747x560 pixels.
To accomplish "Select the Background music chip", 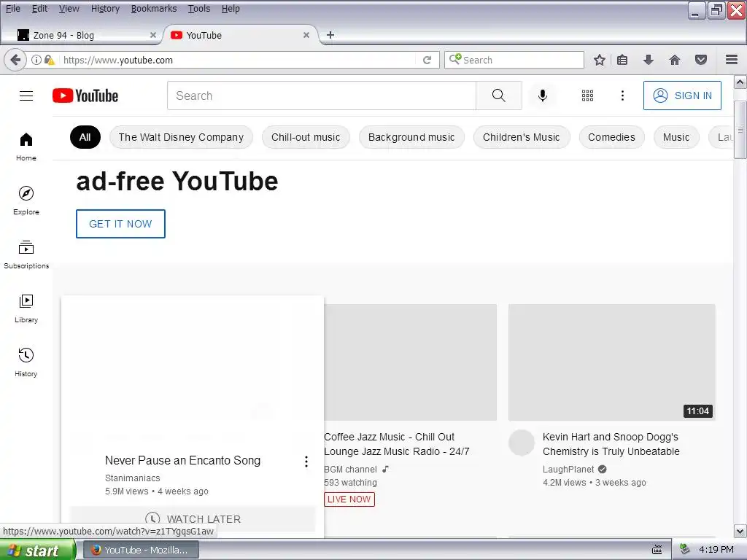I will point(411,137).
